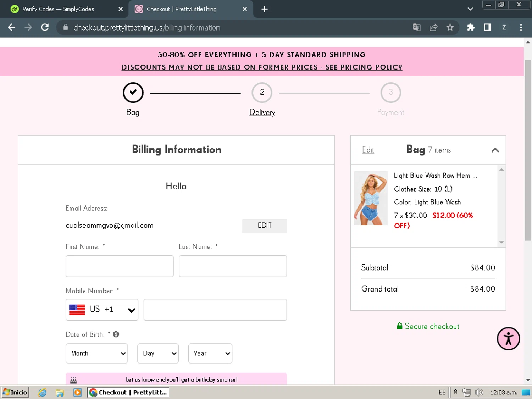Focus the Last Name field
This screenshot has width=532, height=399.
[x=233, y=266]
